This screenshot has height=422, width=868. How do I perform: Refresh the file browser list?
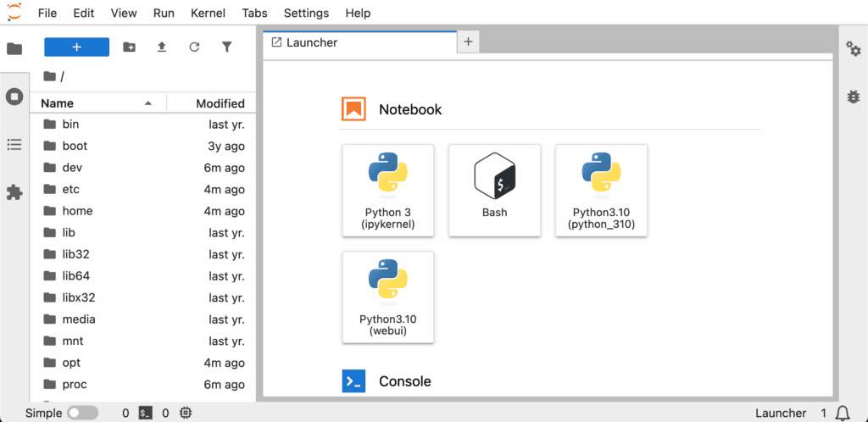(x=194, y=47)
